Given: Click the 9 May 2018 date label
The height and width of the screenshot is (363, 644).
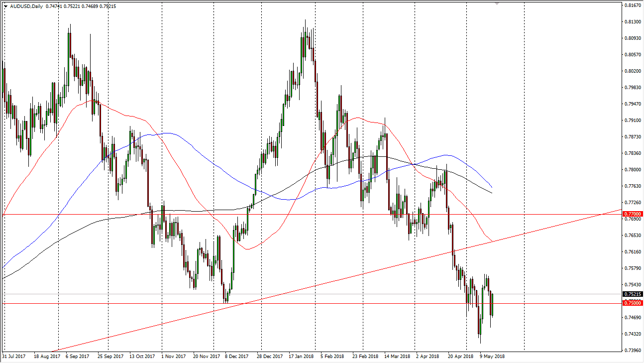Looking at the screenshot, I should 491,357.
